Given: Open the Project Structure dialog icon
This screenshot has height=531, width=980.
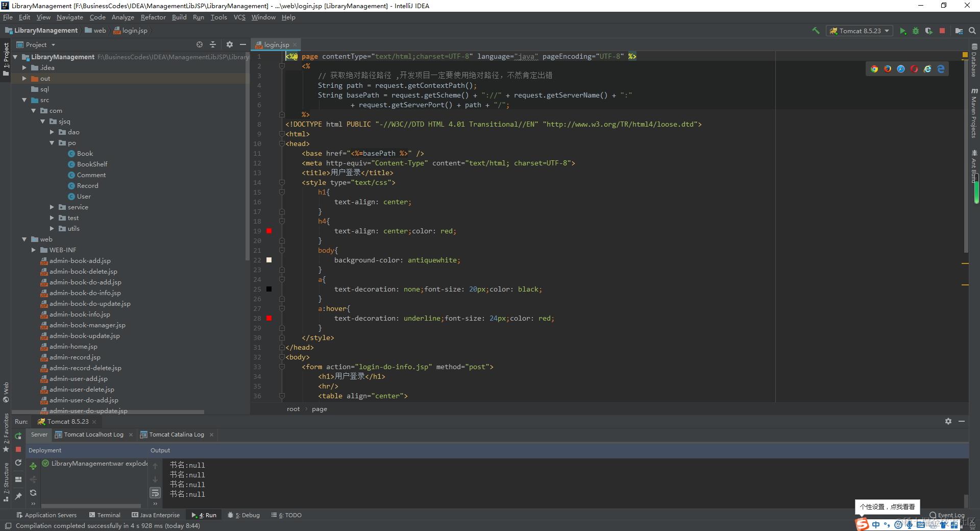Looking at the screenshot, I should click(959, 31).
